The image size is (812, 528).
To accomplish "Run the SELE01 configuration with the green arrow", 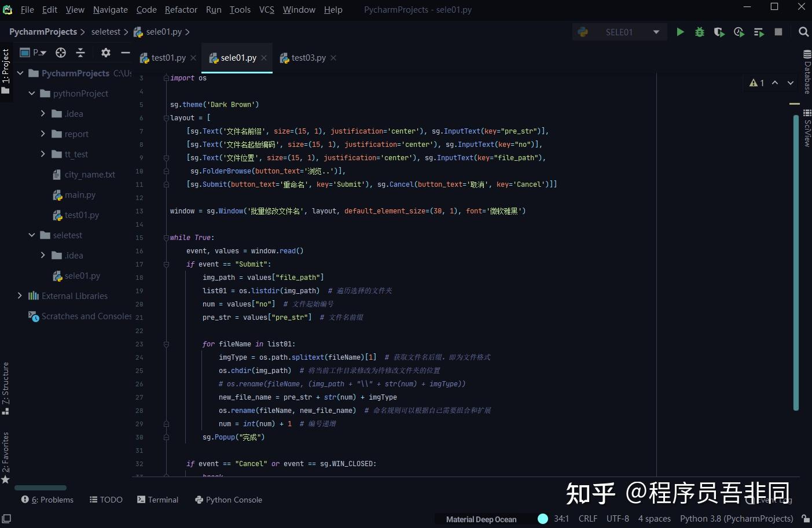I will (x=680, y=32).
